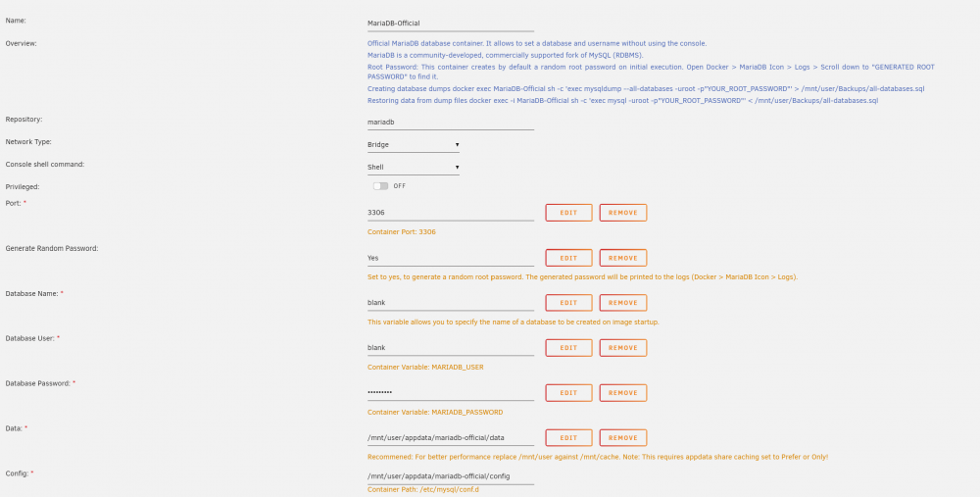Focus the Database Password field

(x=451, y=392)
